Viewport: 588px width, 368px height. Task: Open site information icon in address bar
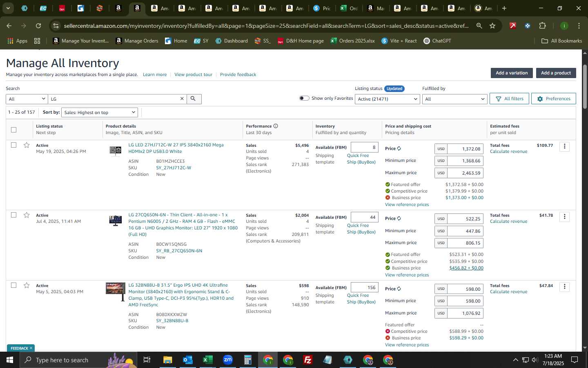[x=56, y=26]
